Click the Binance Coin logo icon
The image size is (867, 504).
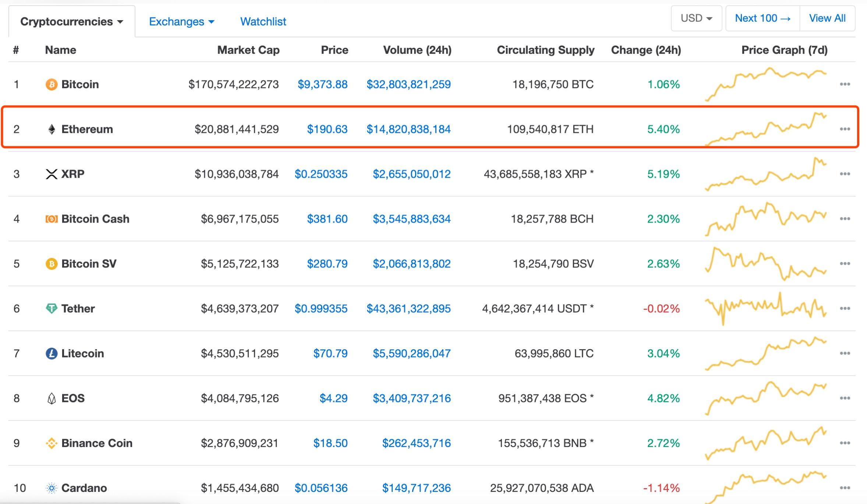click(x=51, y=443)
